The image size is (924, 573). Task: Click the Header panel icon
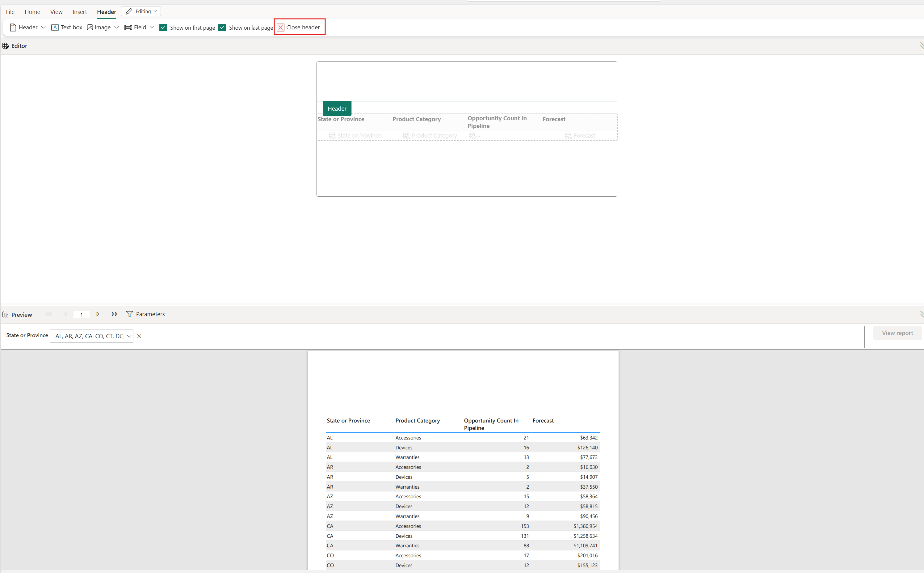[13, 27]
